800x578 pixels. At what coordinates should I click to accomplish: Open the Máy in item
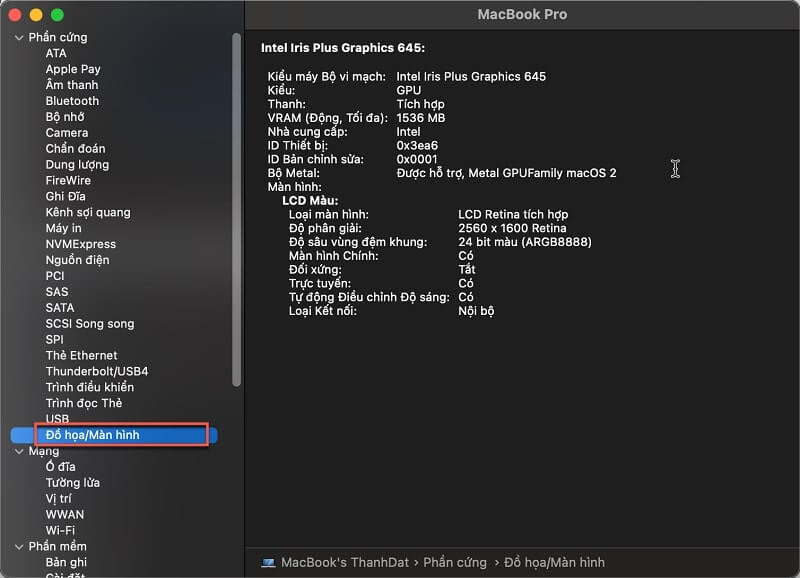[x=63, y=228]
